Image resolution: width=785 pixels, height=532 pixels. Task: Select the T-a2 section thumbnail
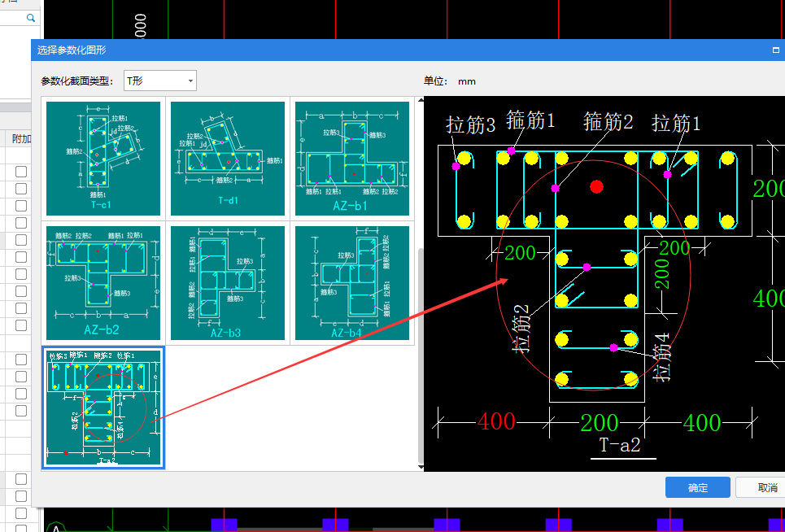(x=103, y=408)
